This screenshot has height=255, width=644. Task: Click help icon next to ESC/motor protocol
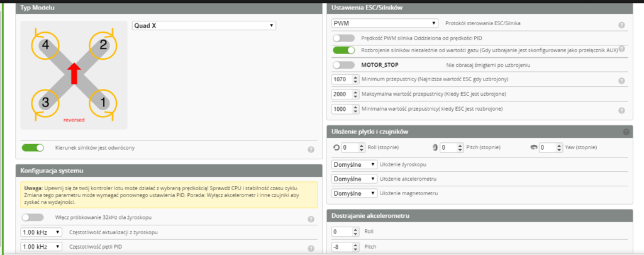click(x=621, y=25)
